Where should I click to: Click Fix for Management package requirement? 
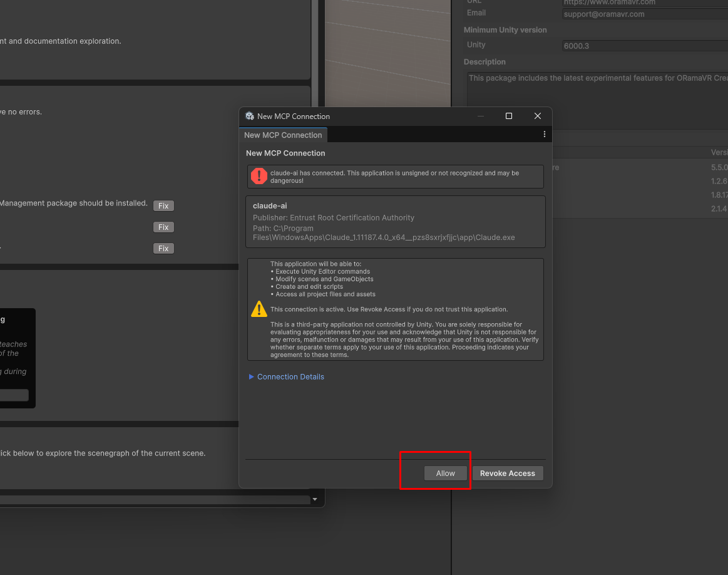163,205
